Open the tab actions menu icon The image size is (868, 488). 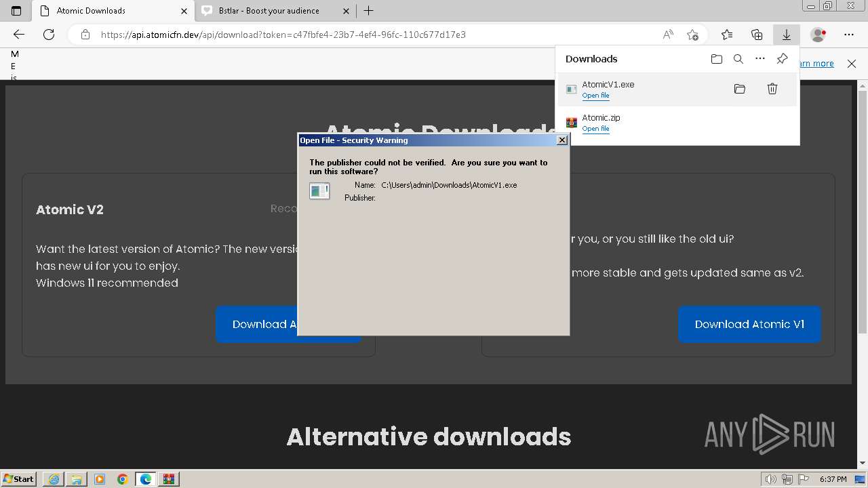click(x=16, y=10)
